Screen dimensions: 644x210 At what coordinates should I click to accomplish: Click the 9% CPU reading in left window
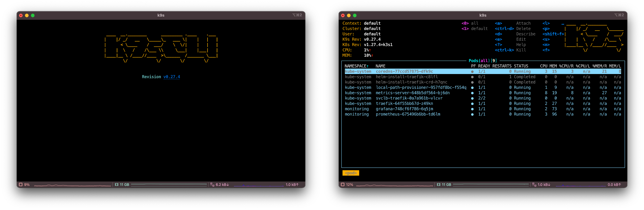click(27, 185)
